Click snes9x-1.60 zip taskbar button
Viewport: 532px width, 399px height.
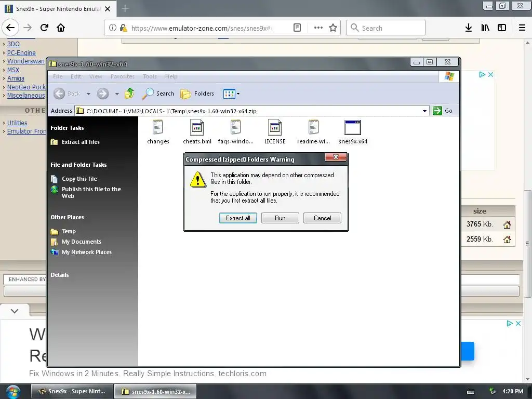155,392
